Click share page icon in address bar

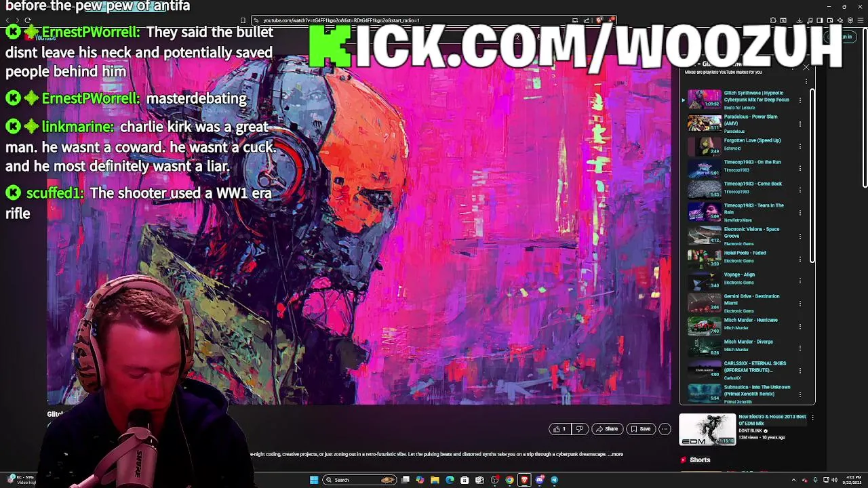[x=588, y=20]
